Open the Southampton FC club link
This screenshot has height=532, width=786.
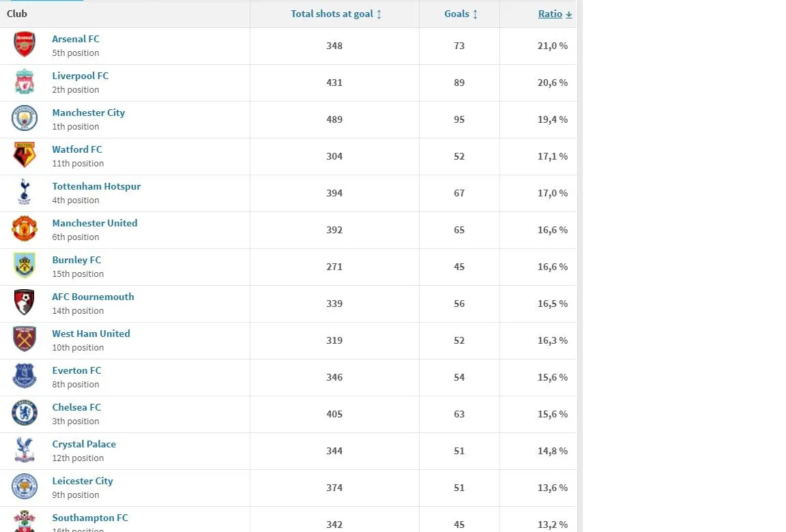click(x=90, y=518)
